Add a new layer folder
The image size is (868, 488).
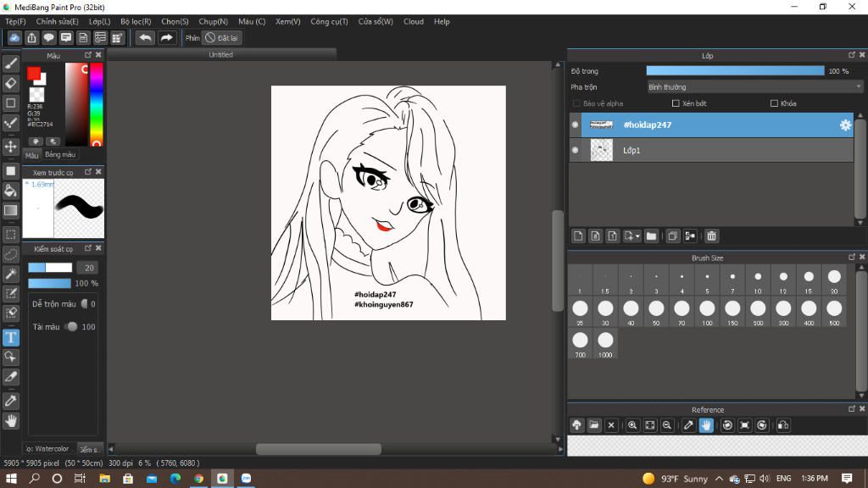pyautogui.click(x=651, y=236)
